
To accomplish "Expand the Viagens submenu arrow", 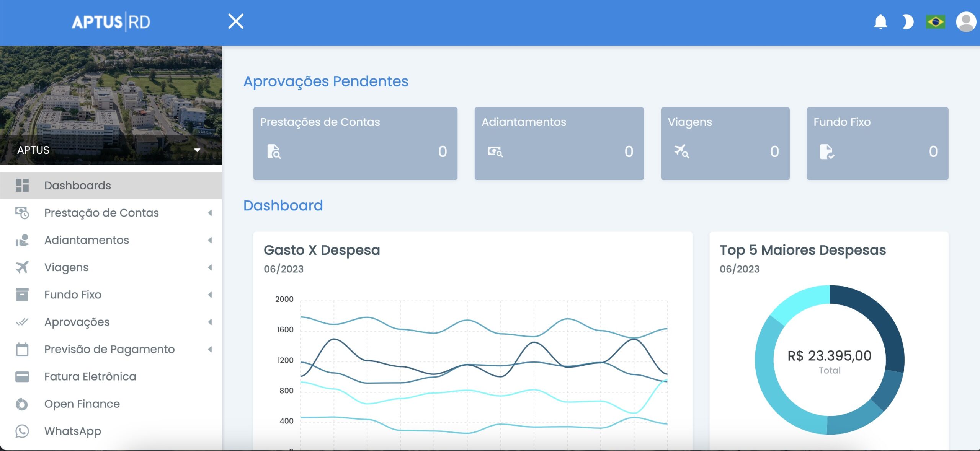I will click(210, 267).
